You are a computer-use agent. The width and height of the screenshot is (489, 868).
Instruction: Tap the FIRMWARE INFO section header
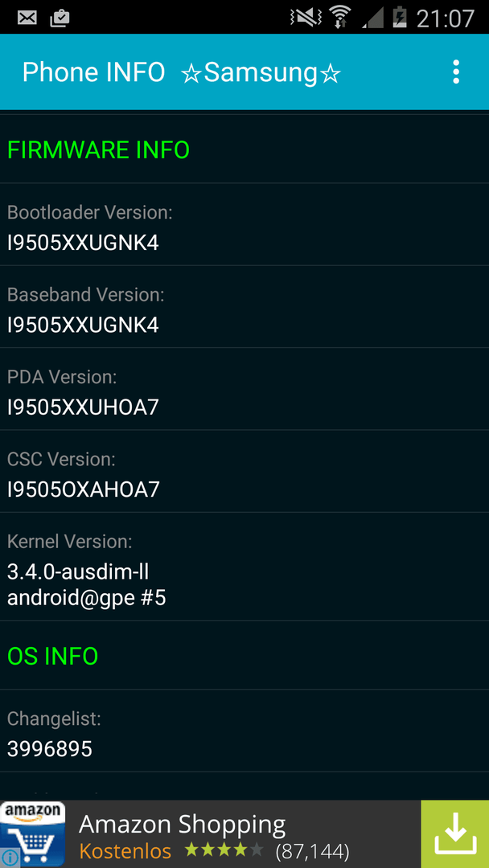[x=99, y=150]
